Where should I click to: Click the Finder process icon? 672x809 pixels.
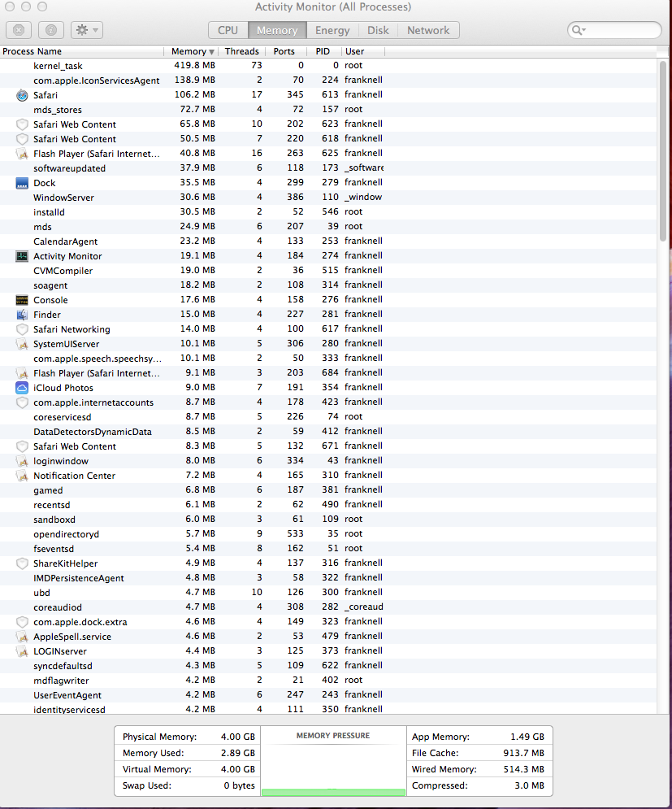click(22, 314)
